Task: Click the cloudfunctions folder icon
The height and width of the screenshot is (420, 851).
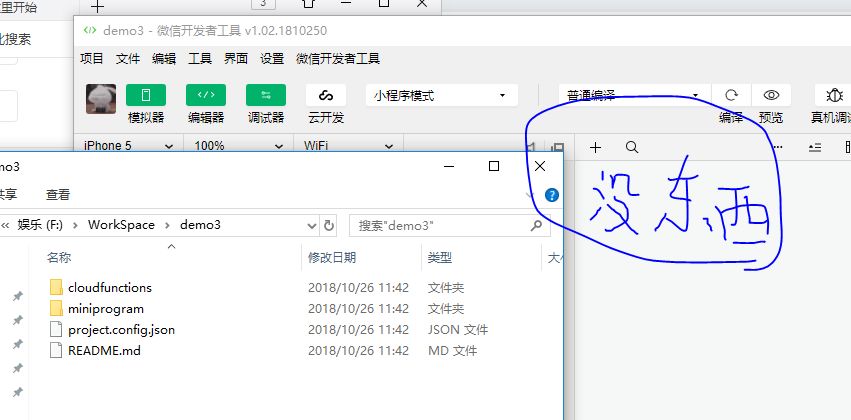Action: click(x=56, y=287)
